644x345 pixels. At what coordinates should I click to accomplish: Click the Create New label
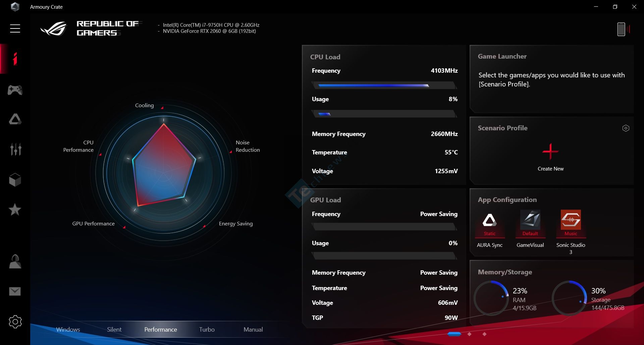[551, 169]
